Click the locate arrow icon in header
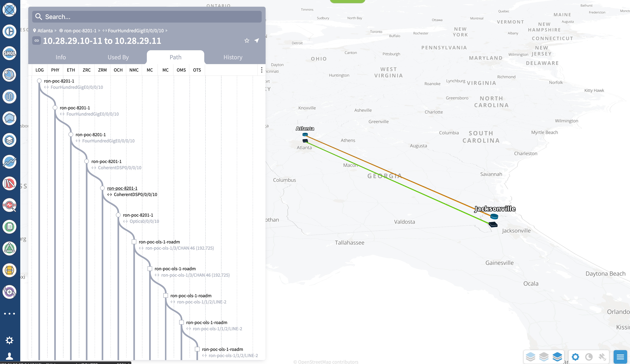Image resolution: width=630 pixels, height=364 pixels. click(x=257, y=40)
